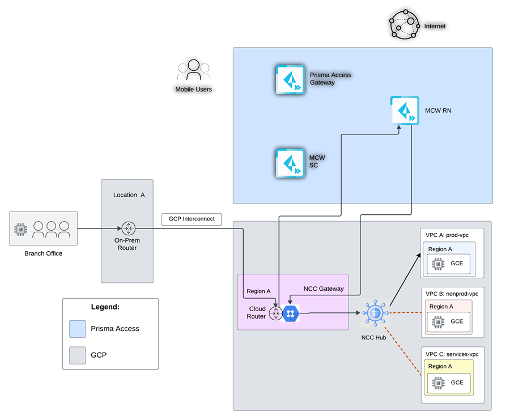Click the "MCW RN" label
This screenshot has height=420, width=510.
click(438, 111)
